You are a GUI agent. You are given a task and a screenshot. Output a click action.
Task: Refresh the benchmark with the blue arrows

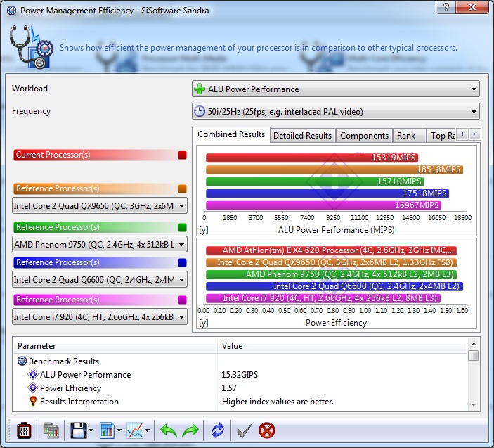[x=218, y=430]
